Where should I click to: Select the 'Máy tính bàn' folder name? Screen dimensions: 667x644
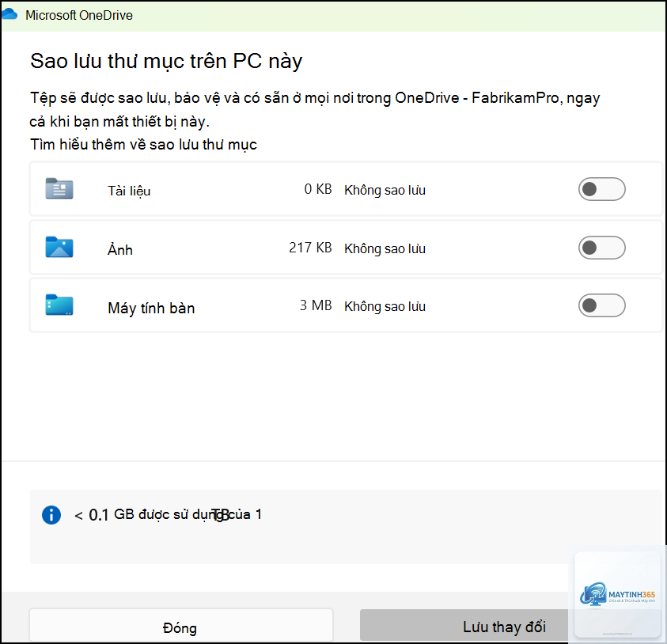pyautogui.click(x=151, y=308)
